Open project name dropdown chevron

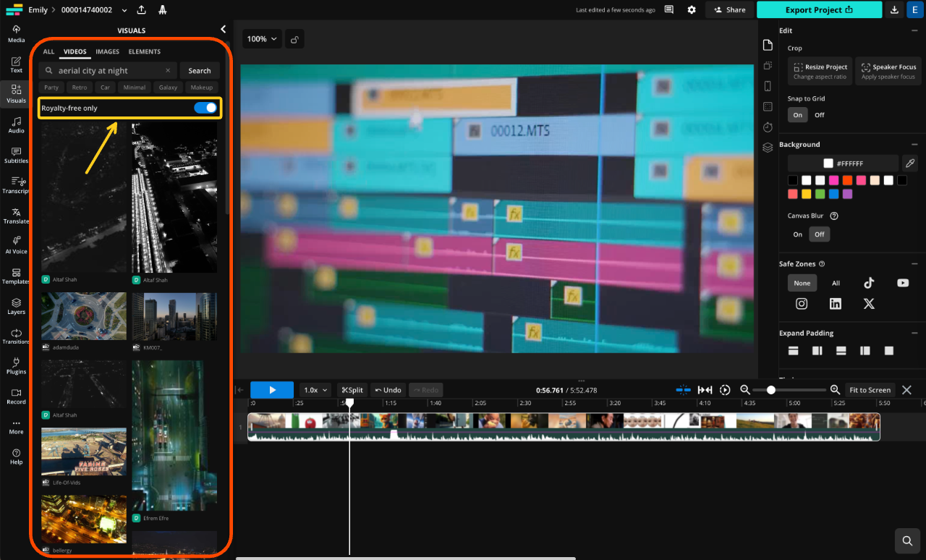click(x=124, y=10)
